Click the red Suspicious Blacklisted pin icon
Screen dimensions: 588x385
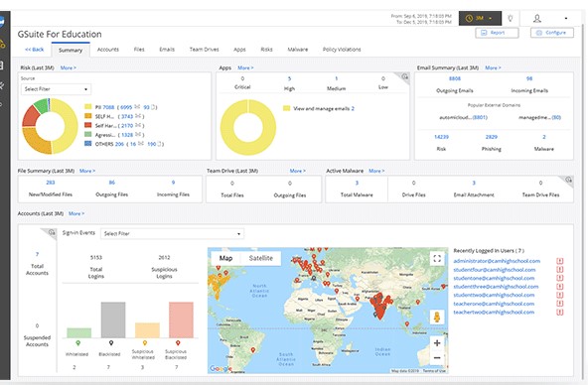(178, 343)
